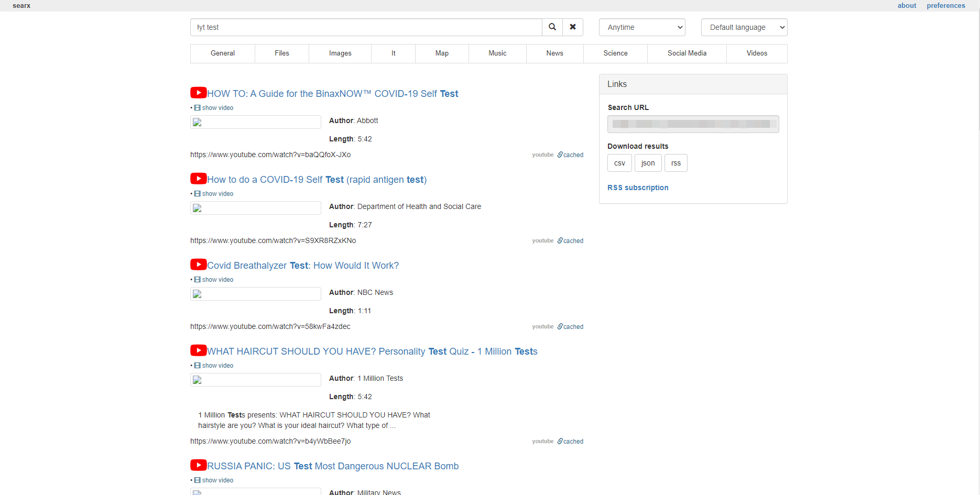This screenshot has width=980, height=495.
Task: Open the preferences page
Action: click(946, 5)
